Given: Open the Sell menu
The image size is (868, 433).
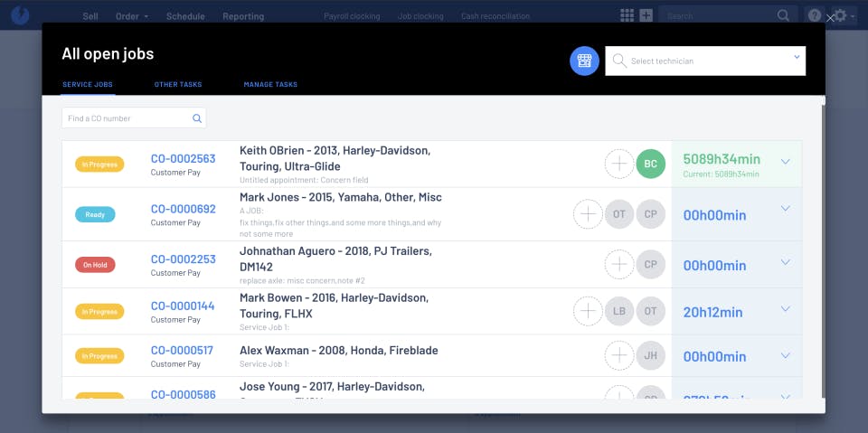Looking at the screenshot, I should click(90, 16).
